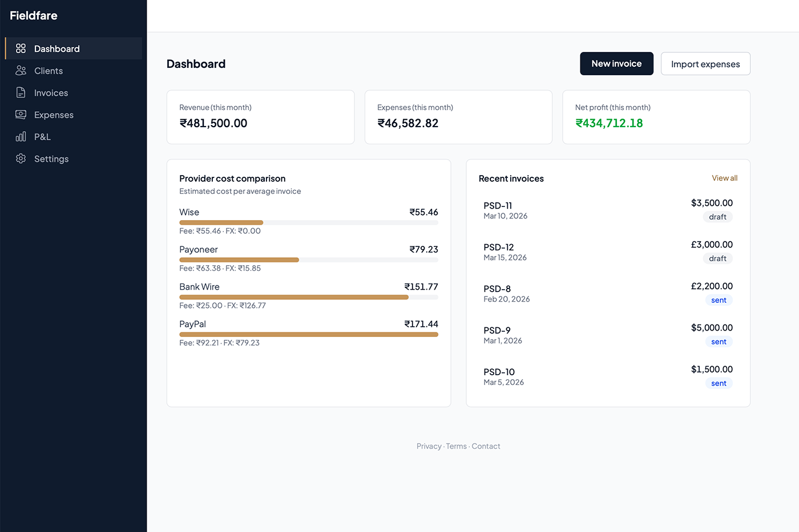Click the P&L bar chart icon
This screenshot has height=532, width=799.
(x=21, y=137)
